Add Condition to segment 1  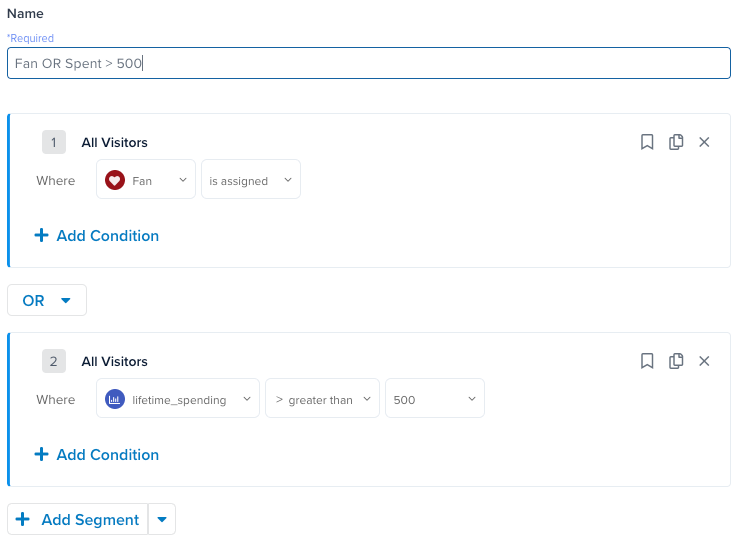point(97,236)
